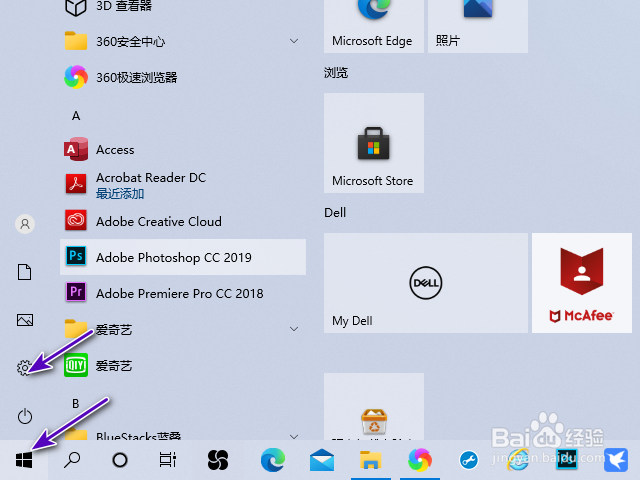Open the blue bird app on taskbar
Image resolution: width=640 pixels, height=480 pixels.
(616, 460)
